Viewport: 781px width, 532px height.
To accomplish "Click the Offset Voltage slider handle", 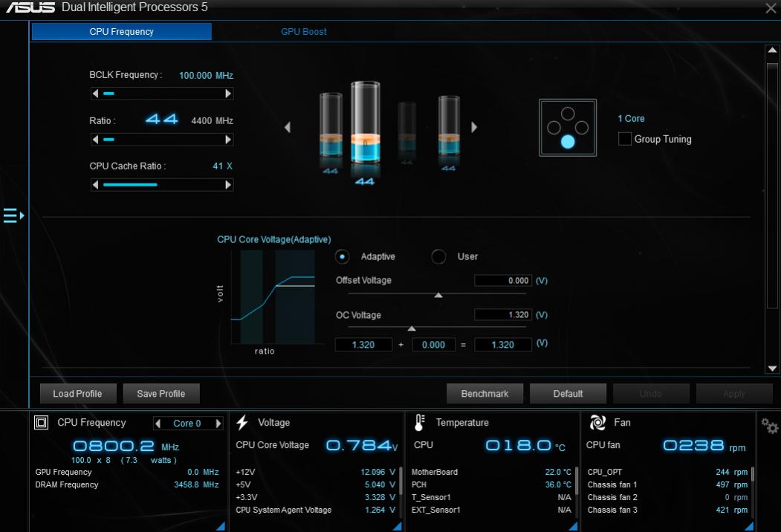I will click(438, 295).
